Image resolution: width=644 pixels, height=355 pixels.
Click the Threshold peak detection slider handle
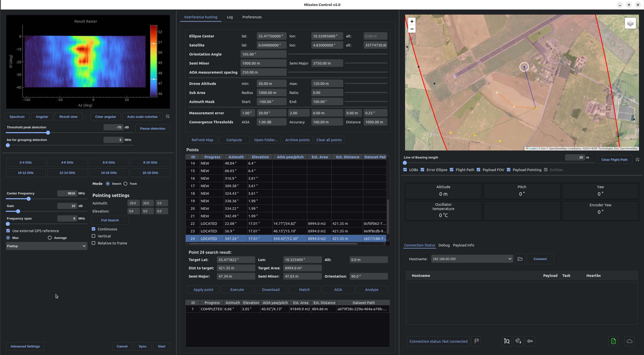coord(48,133)
